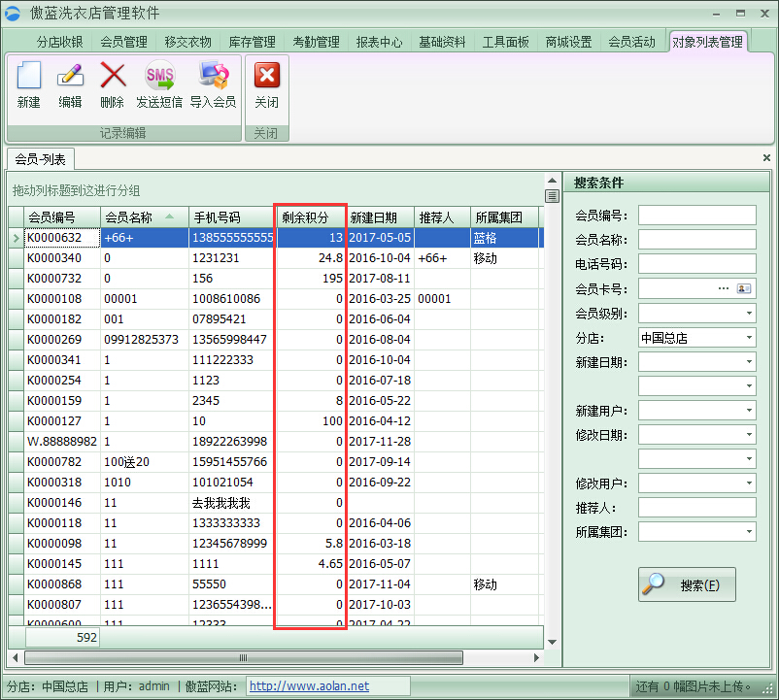The height and width of the screenshot is (700, 779).
Task: Select the 对象列表管理 tab
Action: 708,42
